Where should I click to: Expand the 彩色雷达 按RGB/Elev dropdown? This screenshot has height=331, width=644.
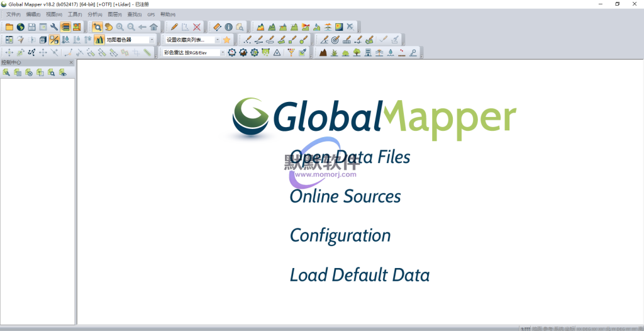222,53
